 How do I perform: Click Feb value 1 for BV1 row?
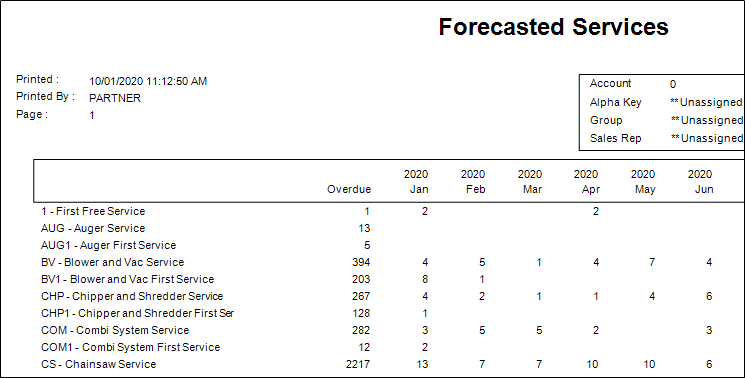[482, 279]
